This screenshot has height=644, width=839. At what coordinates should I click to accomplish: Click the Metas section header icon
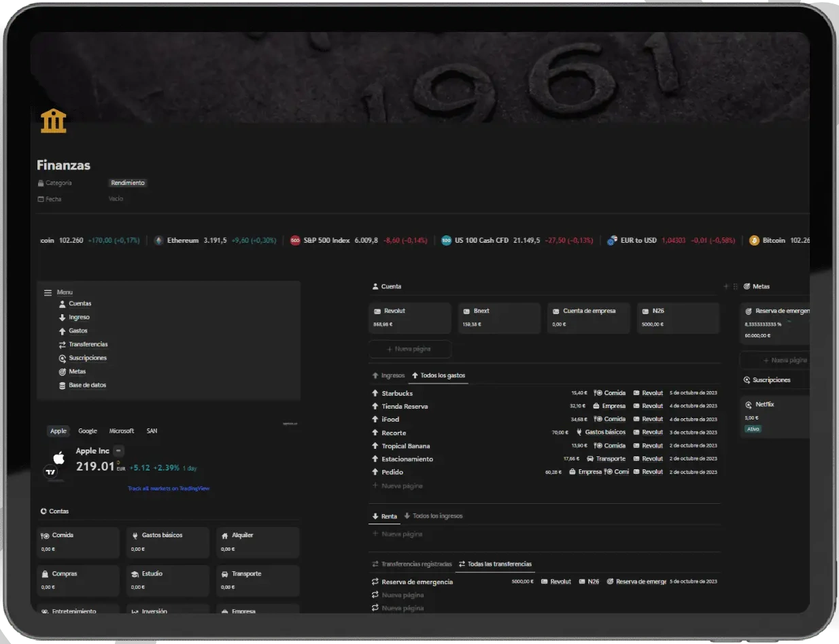[x=747, y=286]
